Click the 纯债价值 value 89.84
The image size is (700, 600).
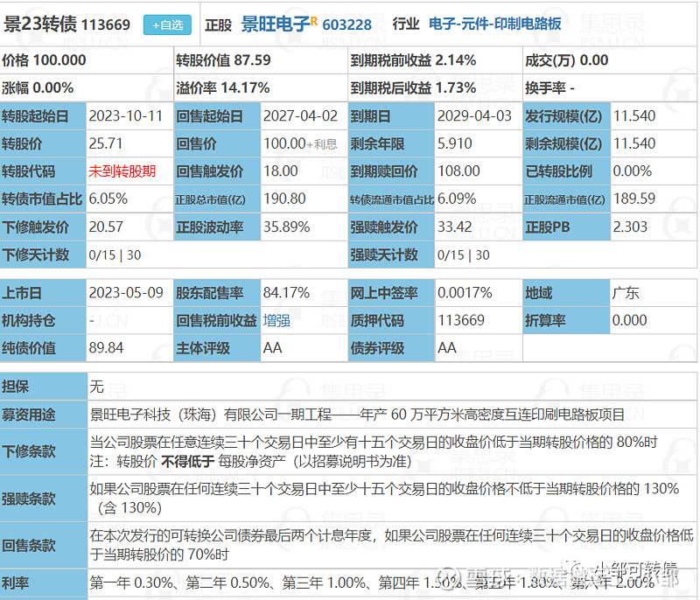pos(106,348)
